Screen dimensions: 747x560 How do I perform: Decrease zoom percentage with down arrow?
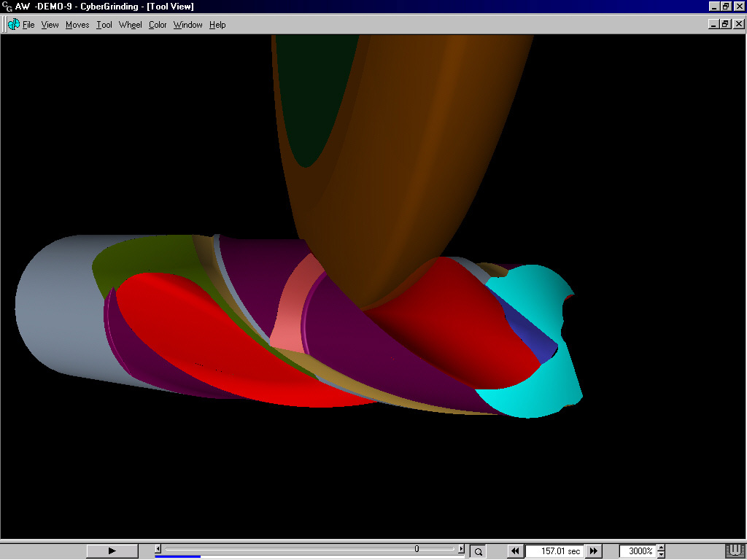tap(660, 554)
